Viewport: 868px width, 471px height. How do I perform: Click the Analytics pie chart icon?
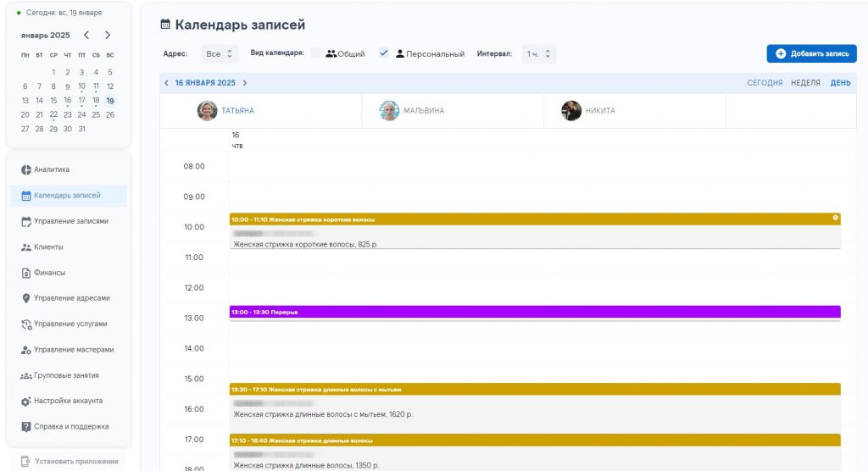pos(26,170)
